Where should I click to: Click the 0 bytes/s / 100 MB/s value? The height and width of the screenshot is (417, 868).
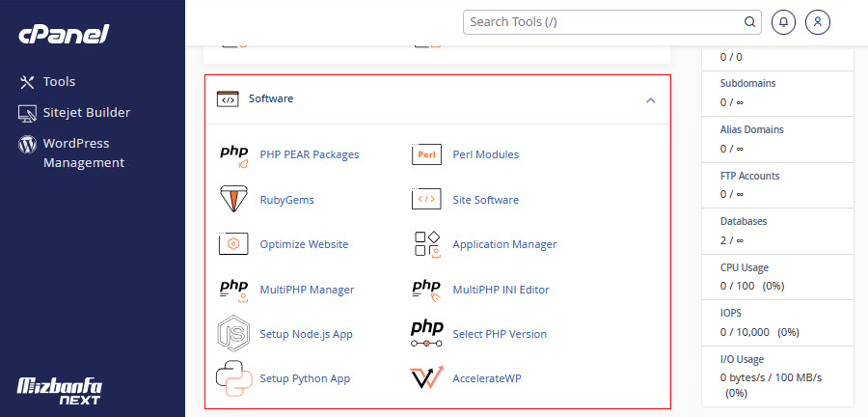click(771, 378)
